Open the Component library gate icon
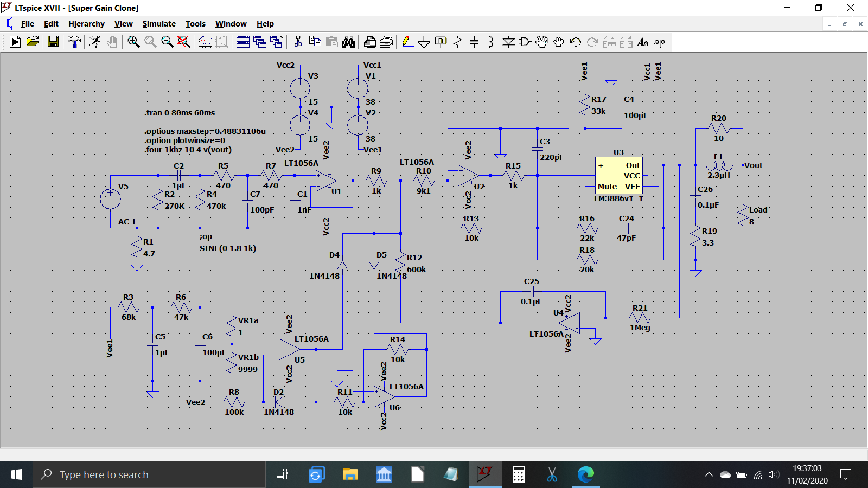The width and height of the screenshot is (868, 488). (x=525, y=42)
